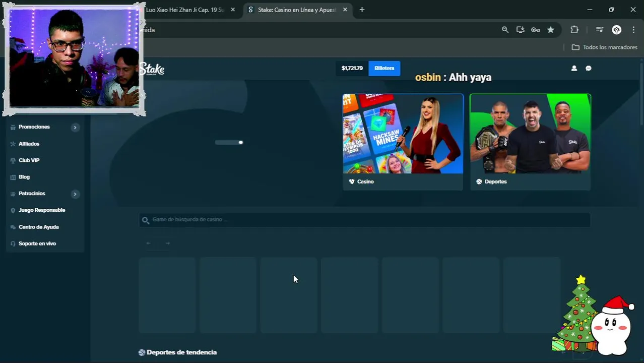The width and height of the screenshot is (644, 363).
Task: Click the search magnifier icon in game search
Action: (x=146, y=220)
